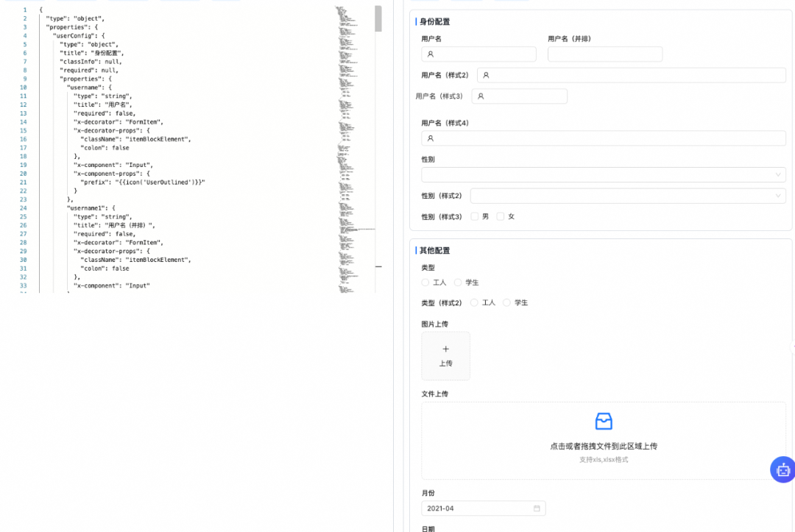The height and width of the screenshot is (532, 795).
Task: Click the user icon in 用户名（样式2）input
Action: pyautogui.click(x=486, y=75)
